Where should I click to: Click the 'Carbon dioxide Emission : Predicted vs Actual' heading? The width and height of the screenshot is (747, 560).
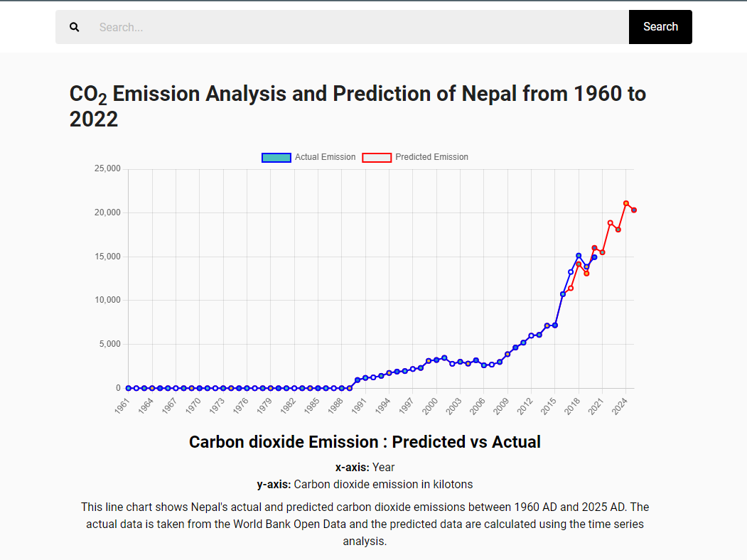click(365, 442)
